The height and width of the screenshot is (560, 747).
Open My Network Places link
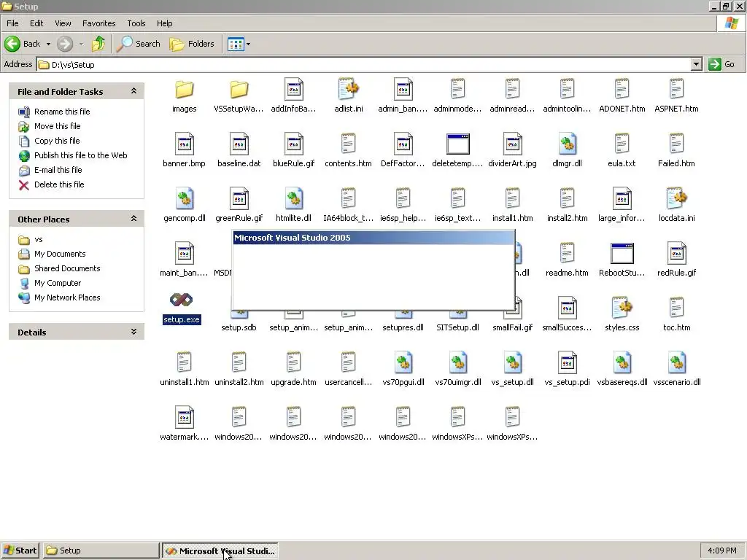(67, 297)
